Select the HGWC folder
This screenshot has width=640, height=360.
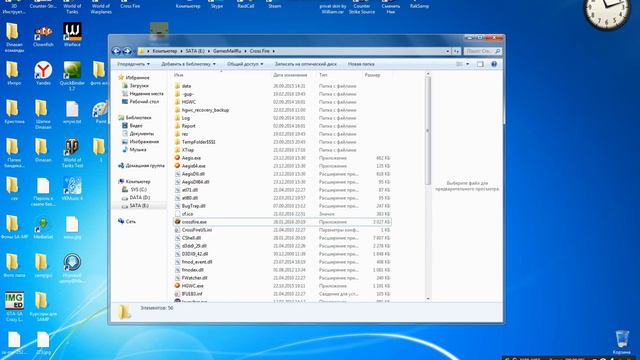[189, 102]
